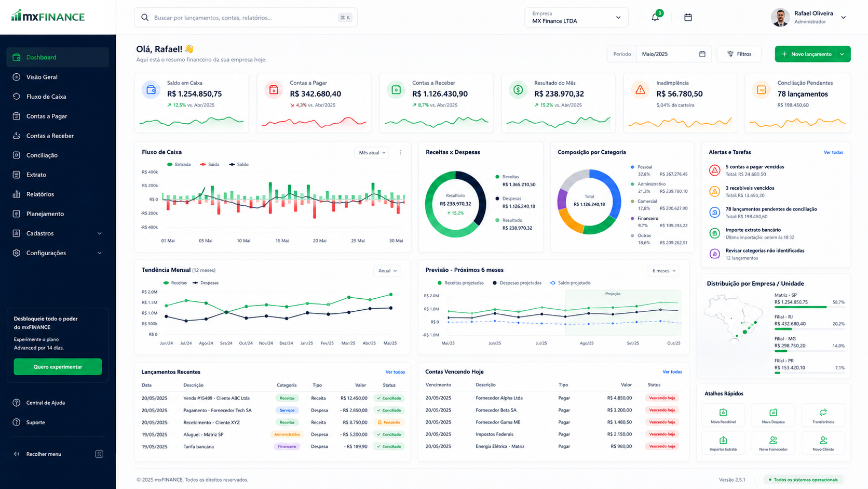
Task: Open the Novo lançamento arrow dropdown
Action: coord(842,54)
